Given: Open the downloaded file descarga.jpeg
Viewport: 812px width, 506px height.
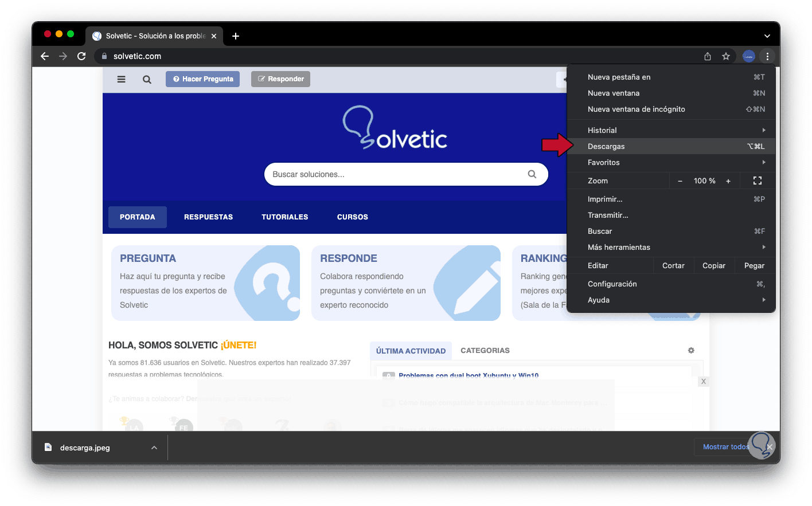Looking at the screenshot, I should (x=85, y=448).
